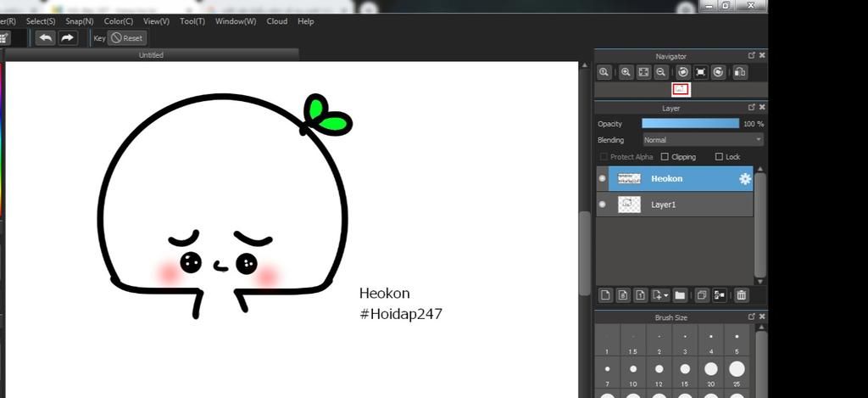Rotate canvas left in Navigator
Viewport: 868px width, 398px height.
pos(683,72)
